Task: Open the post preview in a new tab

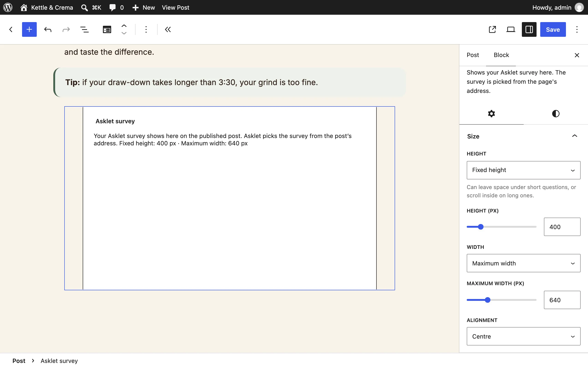Action: [492, 29]
